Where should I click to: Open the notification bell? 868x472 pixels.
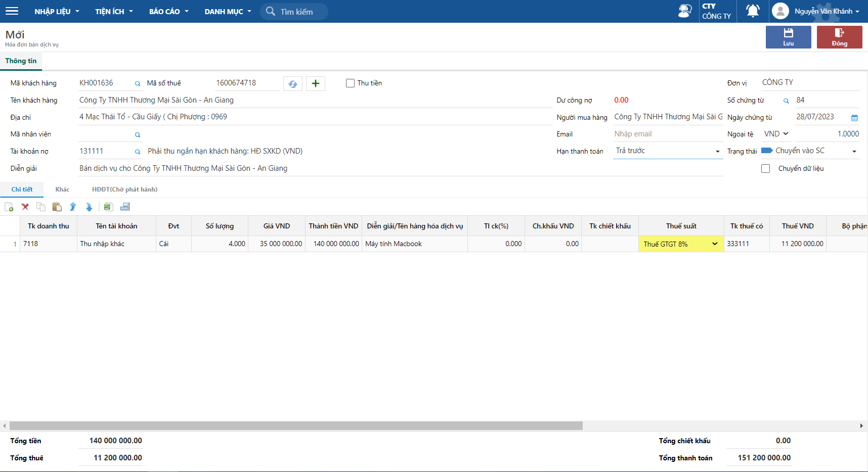tap(753, 11)
